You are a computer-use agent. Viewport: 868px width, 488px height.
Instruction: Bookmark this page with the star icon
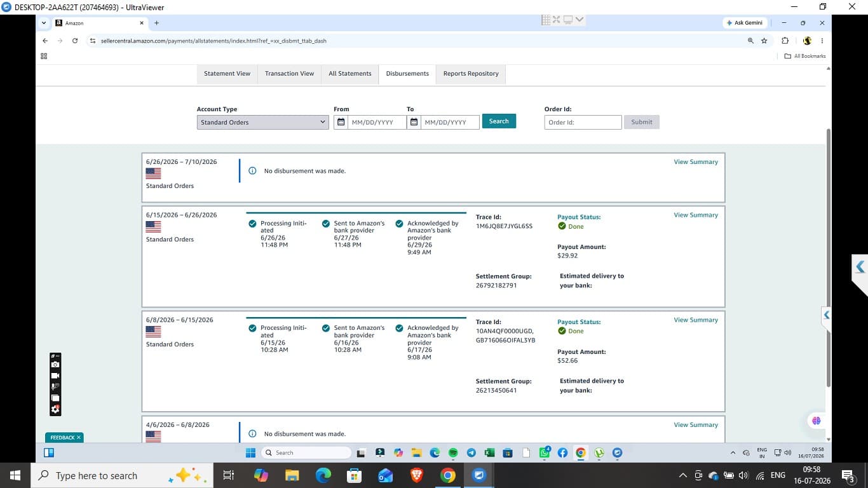(764, 41)
